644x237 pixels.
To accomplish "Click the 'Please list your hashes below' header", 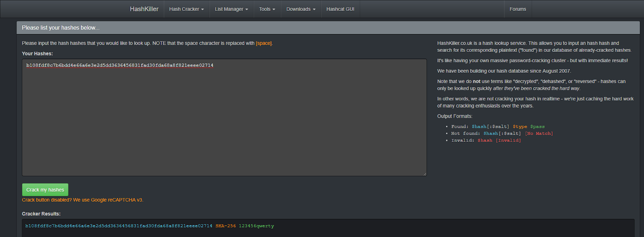I will pyautogui.click(x=60, y=28).
